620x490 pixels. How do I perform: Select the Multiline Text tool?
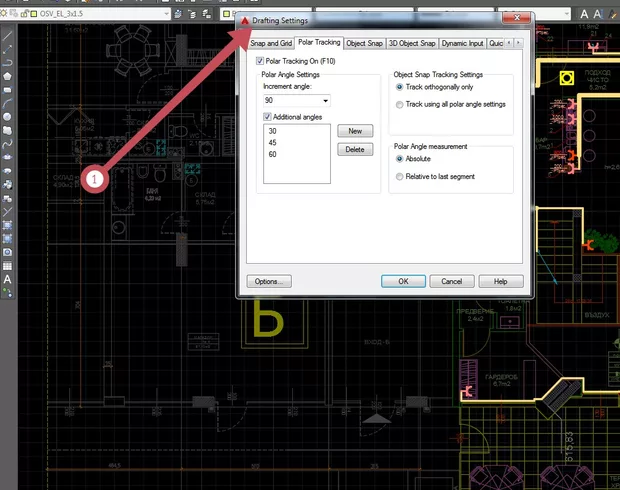8,279
